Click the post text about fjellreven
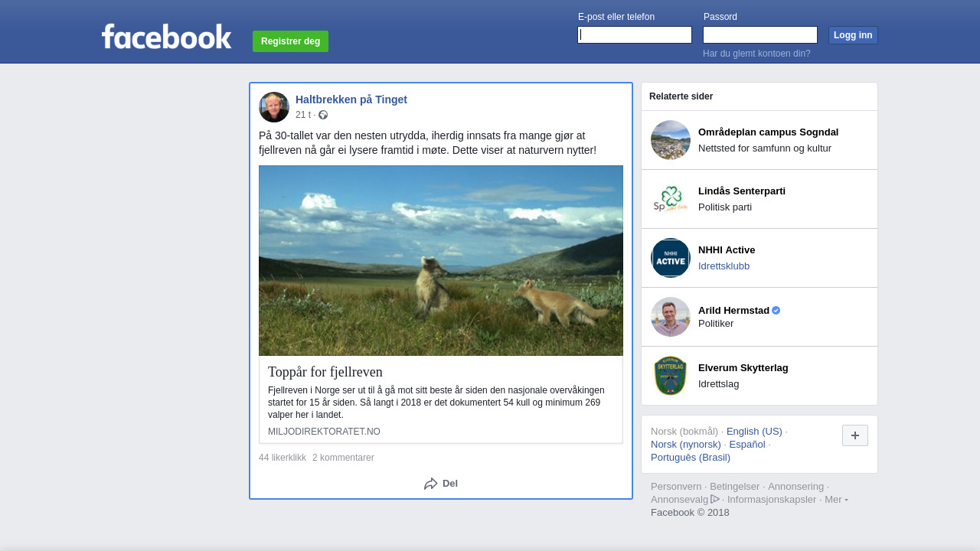980x551 pixels. (x=427, y=142)
